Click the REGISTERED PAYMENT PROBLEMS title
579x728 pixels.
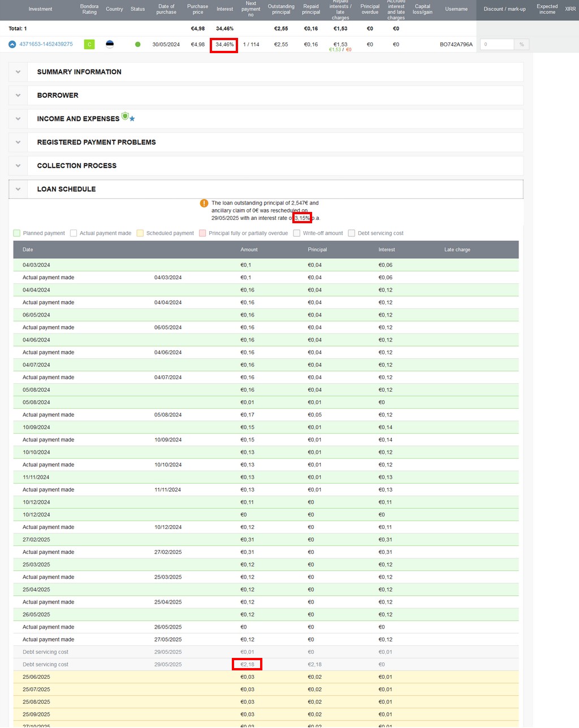[97, 142]
